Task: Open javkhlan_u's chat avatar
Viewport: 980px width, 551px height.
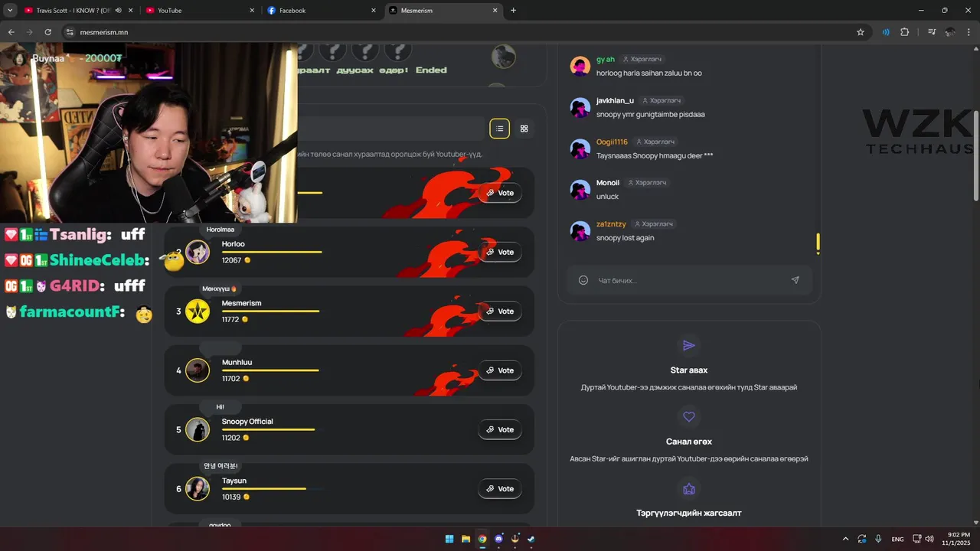Action: (580, 107)
